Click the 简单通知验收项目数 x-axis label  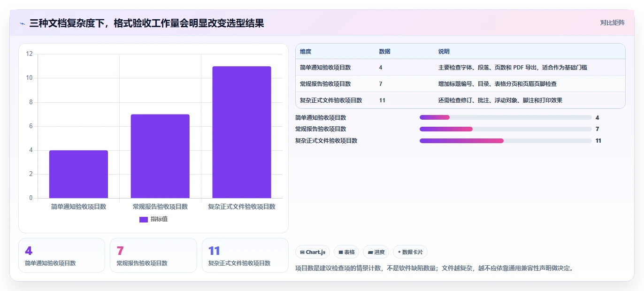(78, 207)
